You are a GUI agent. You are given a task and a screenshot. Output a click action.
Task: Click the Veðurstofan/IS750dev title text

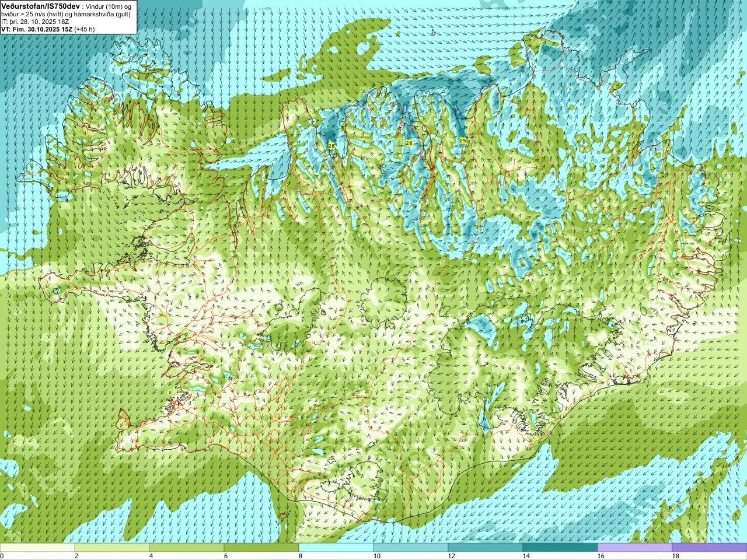(x=41, y=6)
